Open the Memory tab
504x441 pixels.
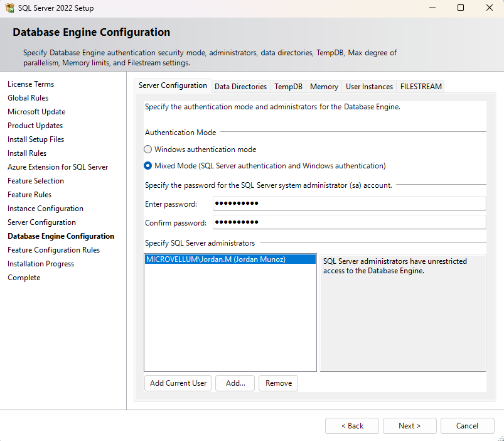click(x=324, y=87)
